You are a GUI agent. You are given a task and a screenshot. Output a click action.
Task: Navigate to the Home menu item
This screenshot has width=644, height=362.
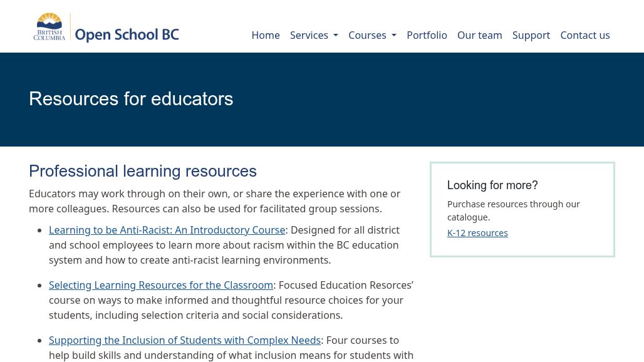(266, 35)
